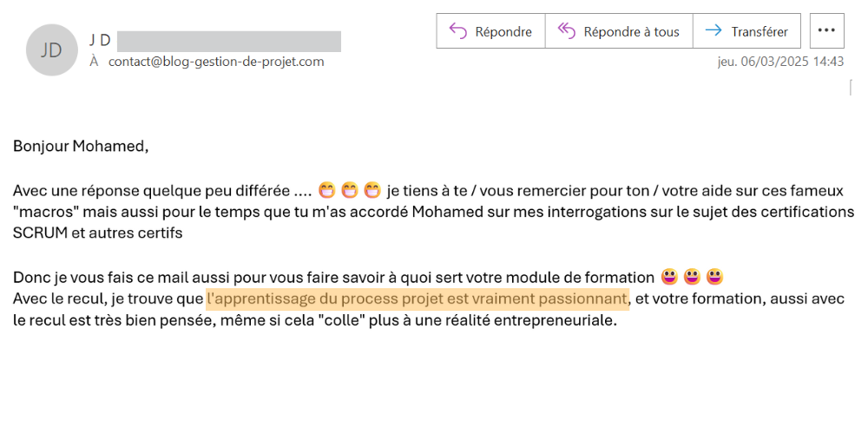Click the Répondre reply arrow icon
Viewport: 868px width, 434px height.
457,31
